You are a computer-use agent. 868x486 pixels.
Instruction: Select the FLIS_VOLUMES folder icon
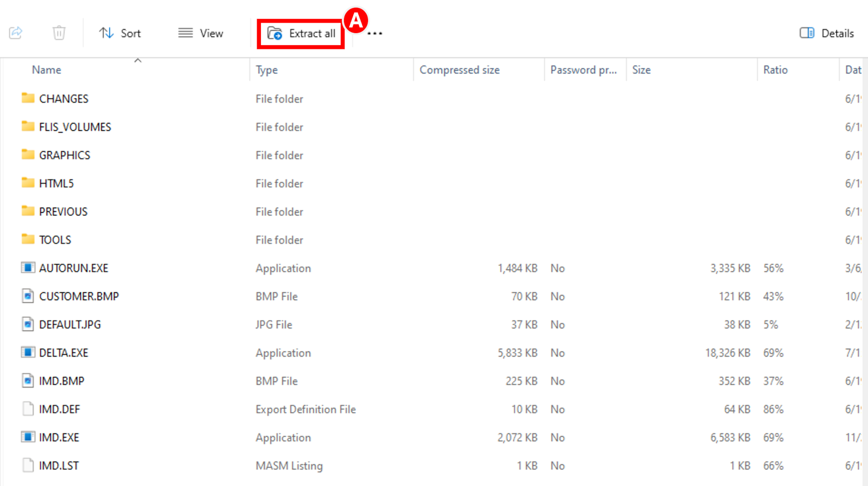[x=28, y=126]
